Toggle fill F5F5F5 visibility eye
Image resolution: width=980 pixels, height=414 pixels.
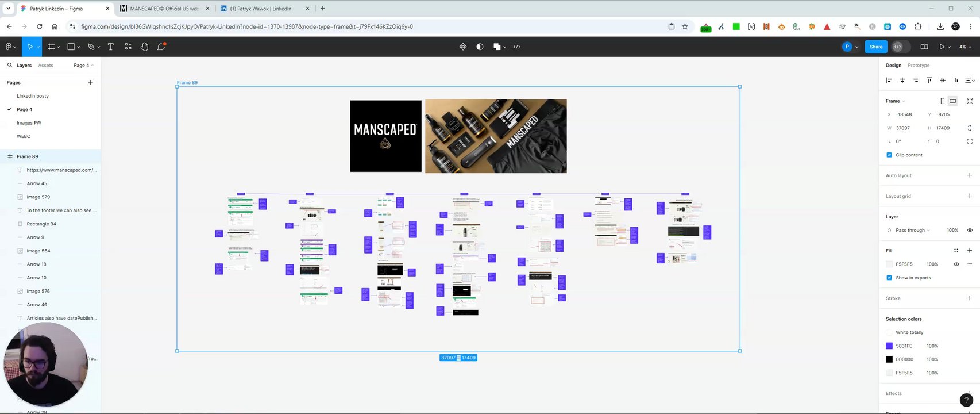[956, 264]
